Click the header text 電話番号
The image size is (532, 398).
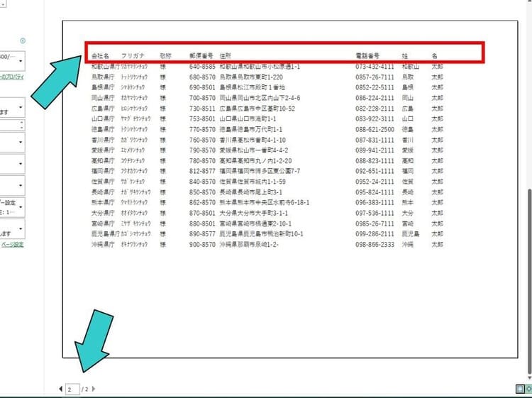[367, 55]
